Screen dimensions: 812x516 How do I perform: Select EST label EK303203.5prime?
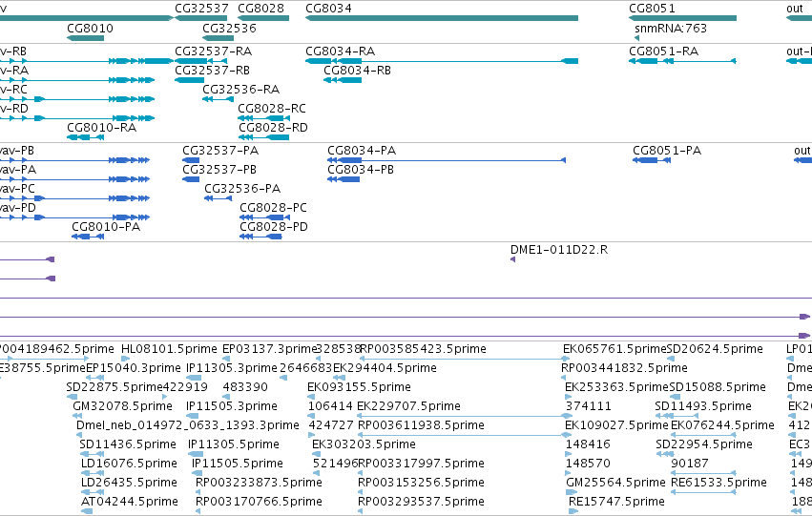tap(364, 444)
